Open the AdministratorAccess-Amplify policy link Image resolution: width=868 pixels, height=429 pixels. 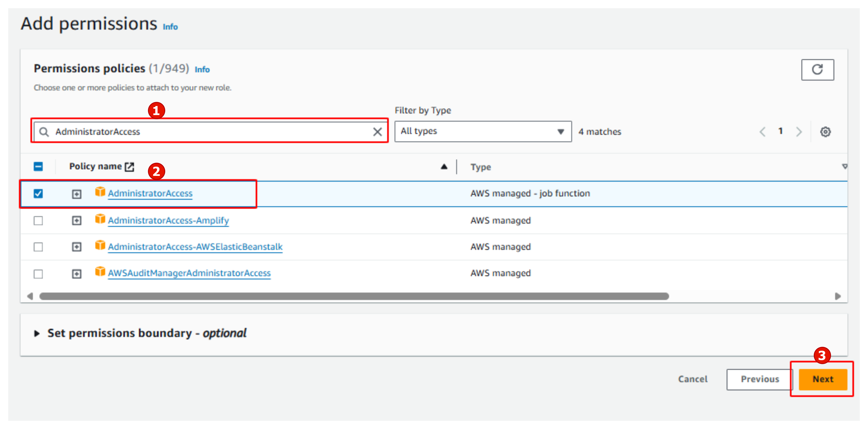[168, 220]
